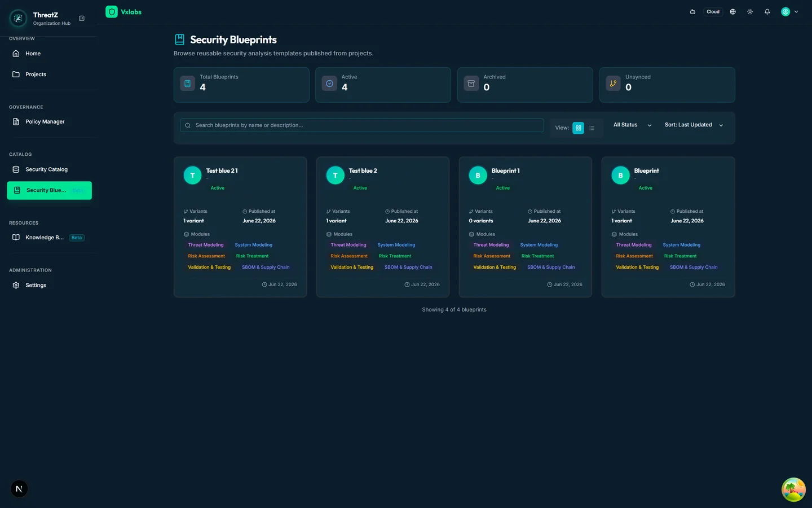Open Policy Manager
This screenshot has width=812, height=508.
pos(50,122)
